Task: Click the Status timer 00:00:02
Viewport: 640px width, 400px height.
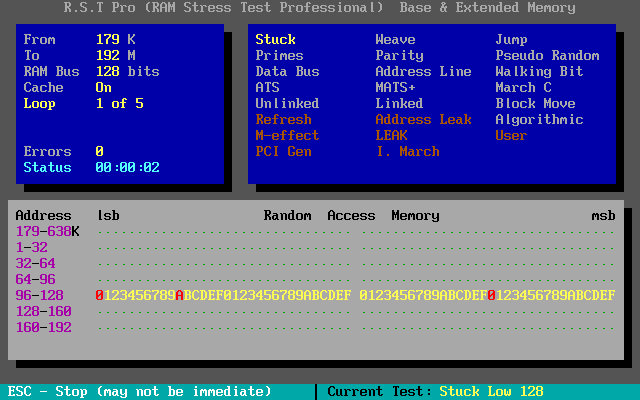Action: [x=127, y=167]
